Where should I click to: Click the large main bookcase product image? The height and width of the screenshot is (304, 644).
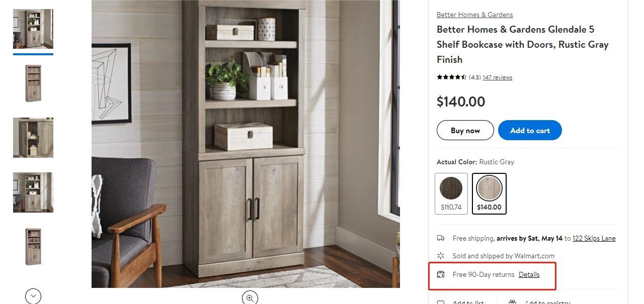click(246, 144)
